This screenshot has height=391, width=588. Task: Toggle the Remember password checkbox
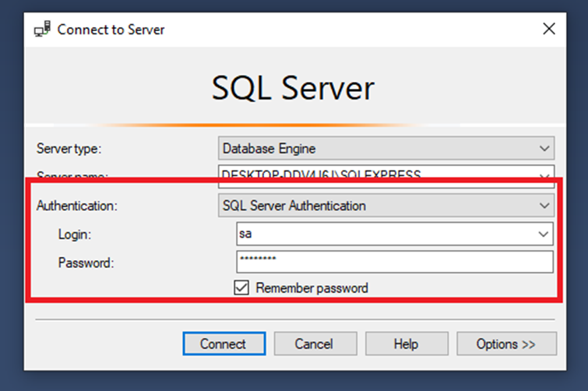241,288
